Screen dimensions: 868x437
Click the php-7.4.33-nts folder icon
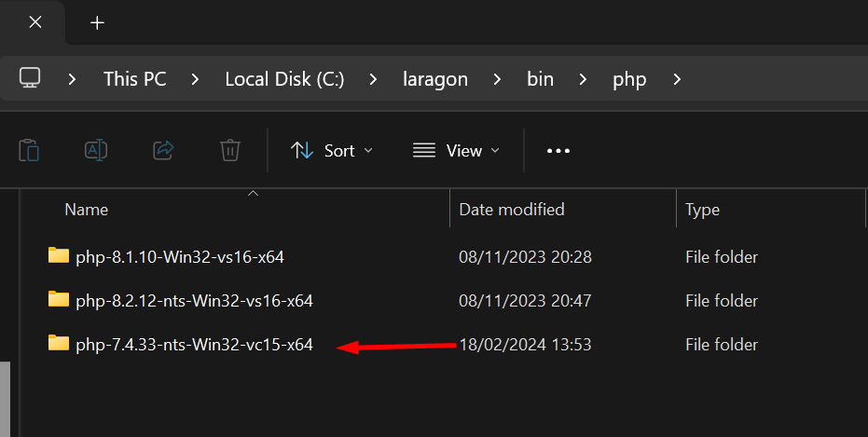coord(59,344)
